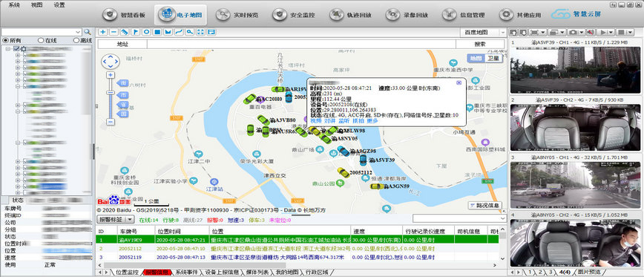This screenshot has height=277, width=644.
Task: Open the empty combo box above the table
Action: pos(459,218)
